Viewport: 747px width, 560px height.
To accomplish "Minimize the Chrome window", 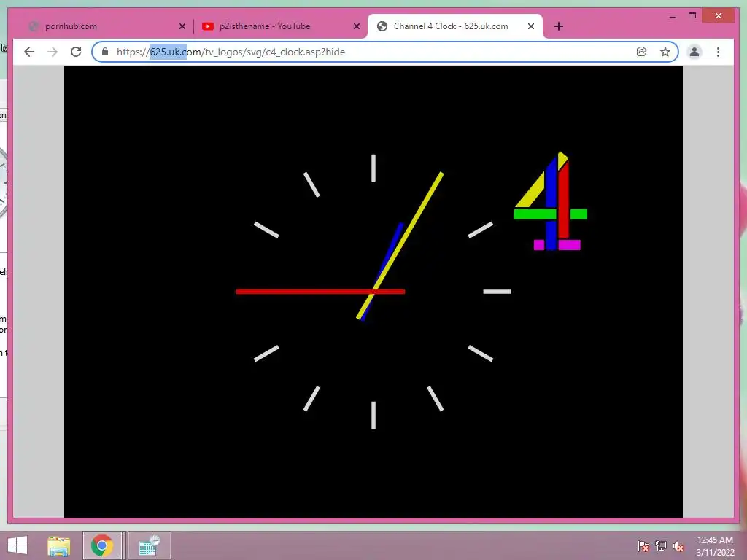I will (672, 16).
